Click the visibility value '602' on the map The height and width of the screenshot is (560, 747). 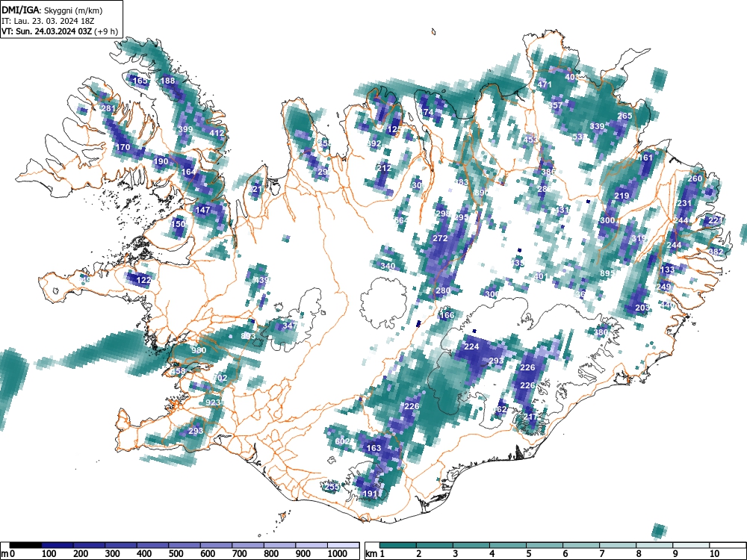(x=343, y=441)
